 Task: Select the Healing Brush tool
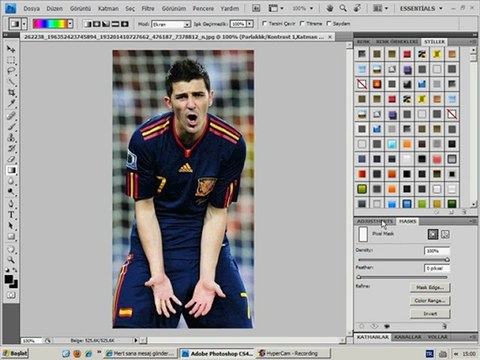(x=11, y=116)
